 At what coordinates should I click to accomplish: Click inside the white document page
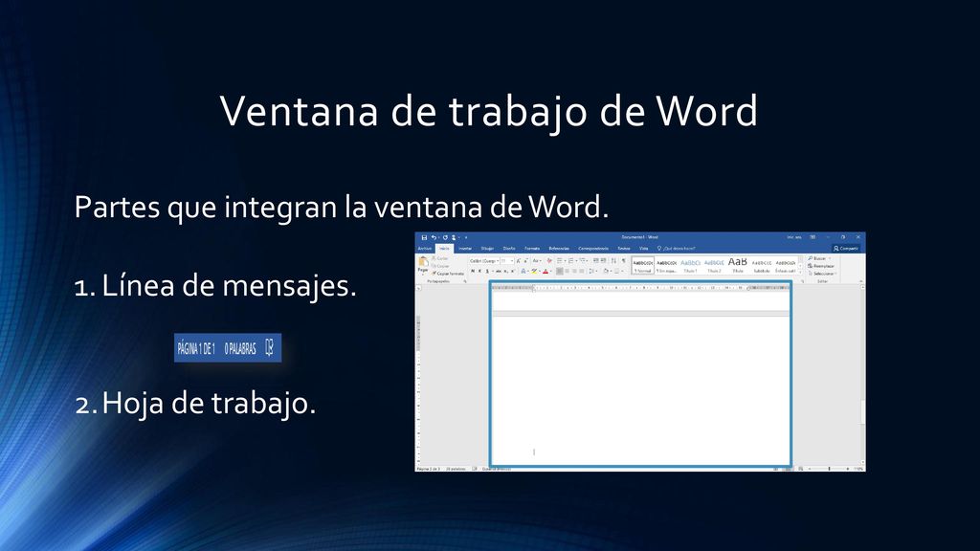click(x=640, y=390)
